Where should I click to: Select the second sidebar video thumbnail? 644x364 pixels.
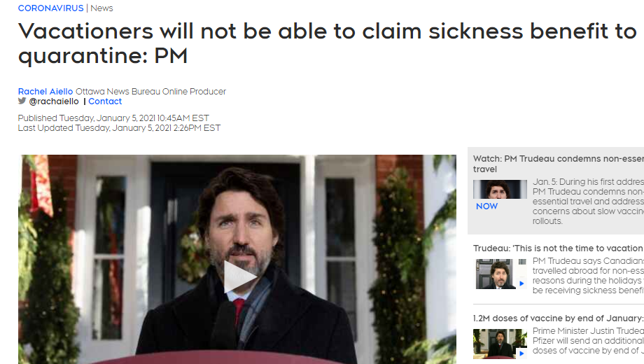[500, 274]
